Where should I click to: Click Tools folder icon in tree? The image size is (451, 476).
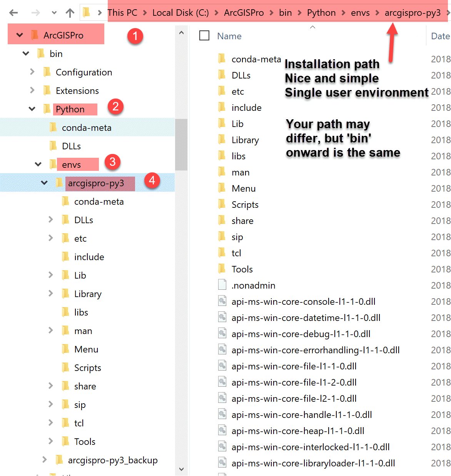point(66,441)
